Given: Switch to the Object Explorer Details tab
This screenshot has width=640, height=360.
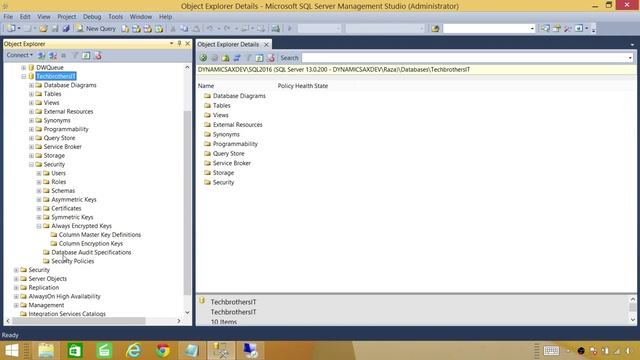Looking at the screenshot, I should 228,44.
